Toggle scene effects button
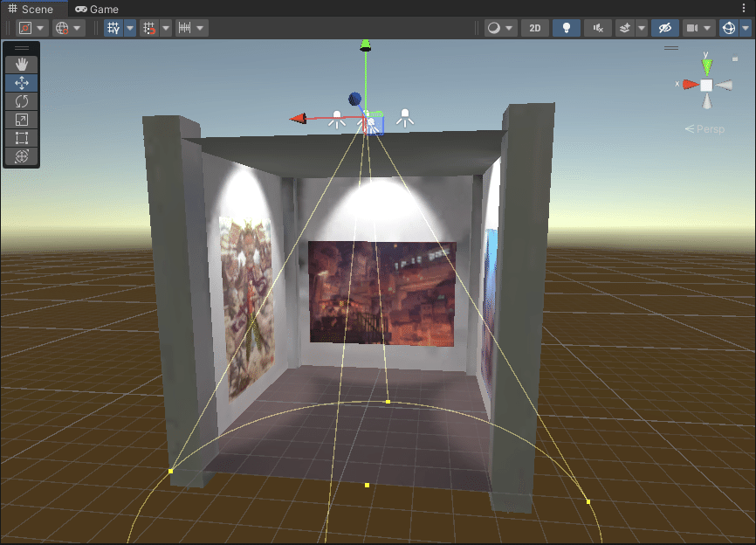The width and height of the screenshot is (756, 545). [x=625, y=28]
